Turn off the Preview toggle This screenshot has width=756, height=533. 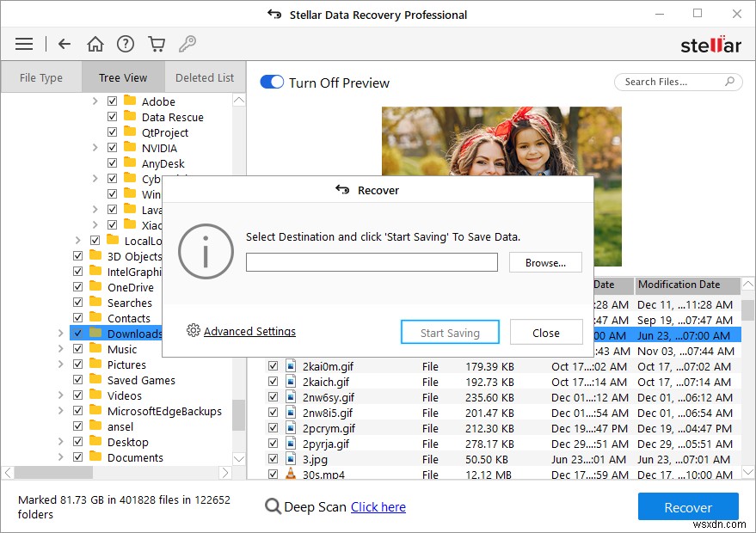pos(272,83)
